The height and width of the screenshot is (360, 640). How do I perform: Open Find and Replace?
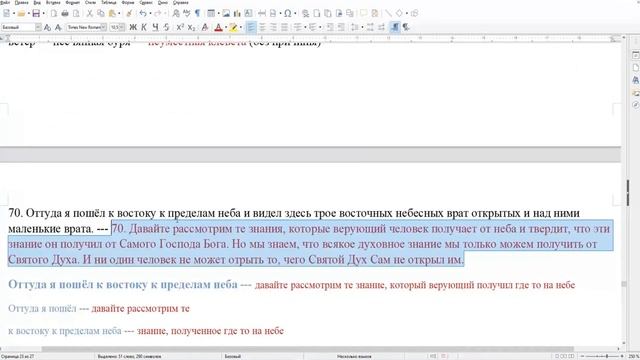[176, 13]
